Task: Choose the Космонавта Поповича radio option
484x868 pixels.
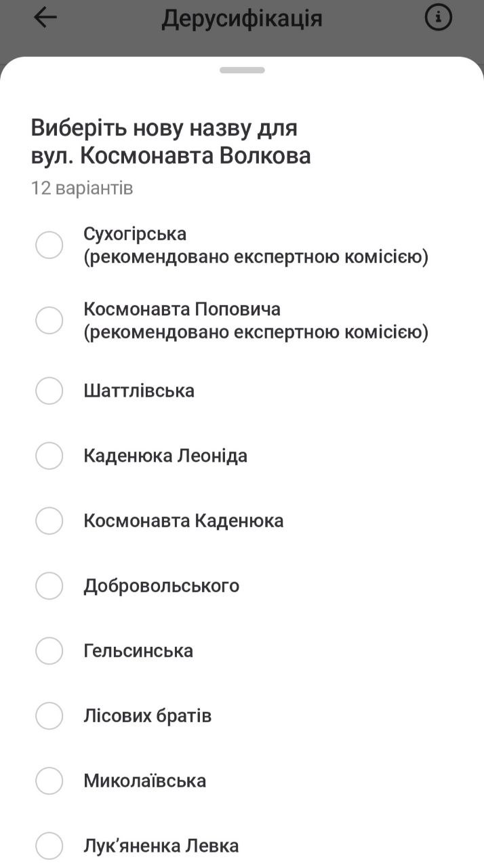Action: 49,320
